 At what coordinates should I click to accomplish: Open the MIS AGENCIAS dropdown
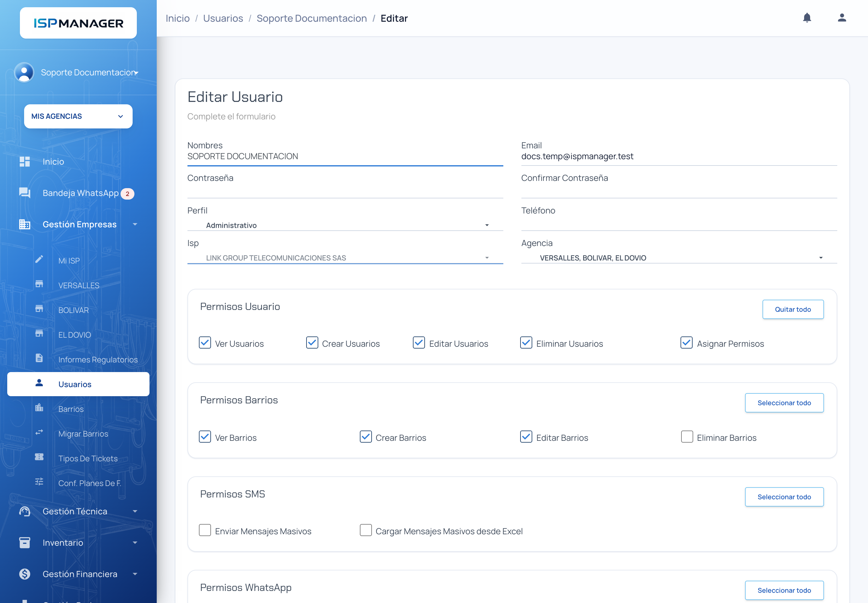(x=78, y=116)
